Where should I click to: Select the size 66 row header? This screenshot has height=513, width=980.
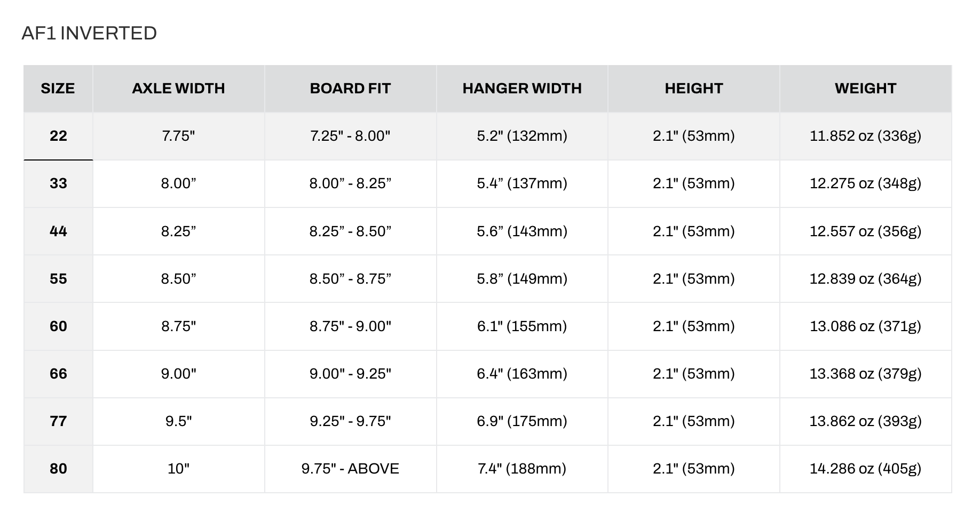tap(58, 374)
